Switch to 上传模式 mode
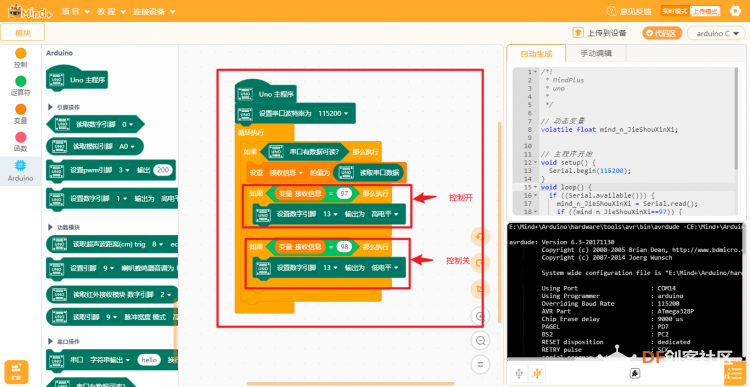750x387 pixels. tap(705, 11)
